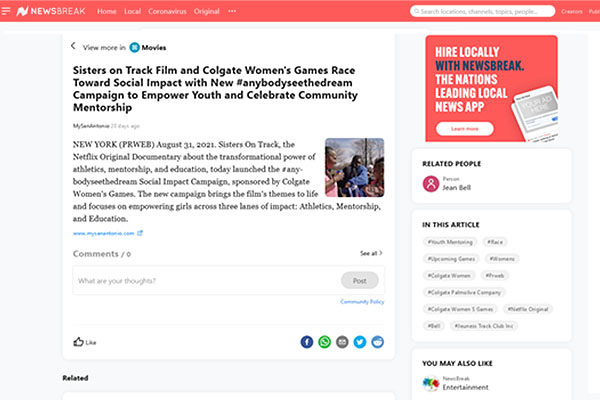Screen dimensions: 600x400
Task: Share article on Facebook
Action: pos(307,342)
